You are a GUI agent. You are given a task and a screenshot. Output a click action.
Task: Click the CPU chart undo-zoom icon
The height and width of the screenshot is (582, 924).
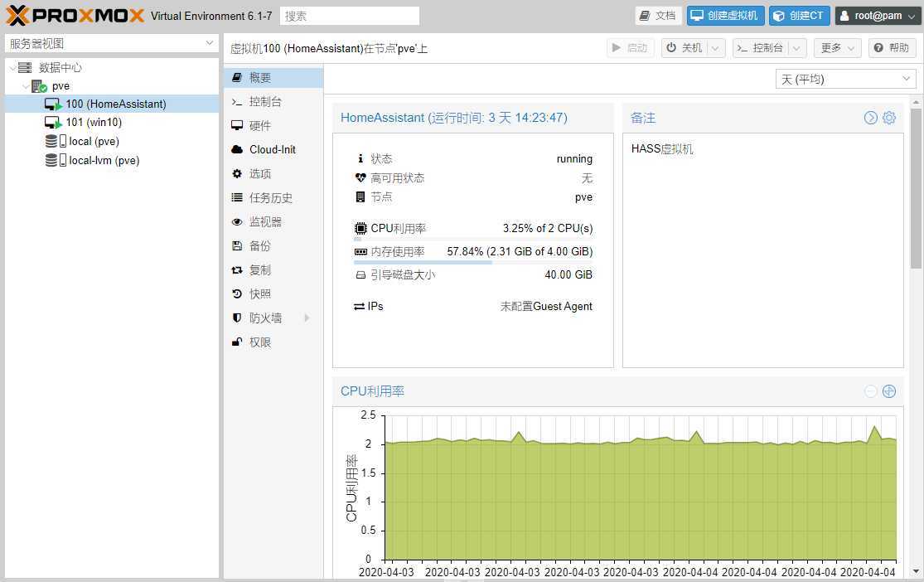coord(870,391)
